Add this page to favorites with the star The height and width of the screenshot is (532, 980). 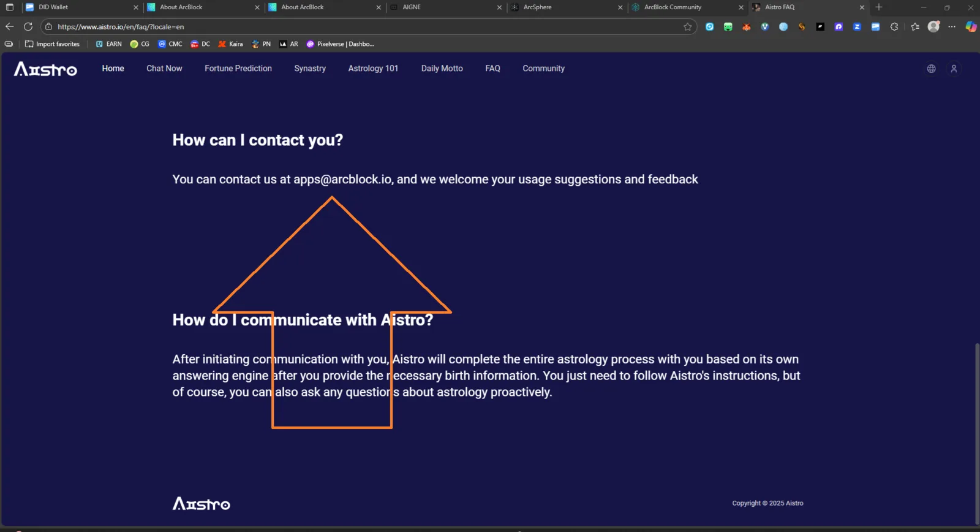(687, 26)
